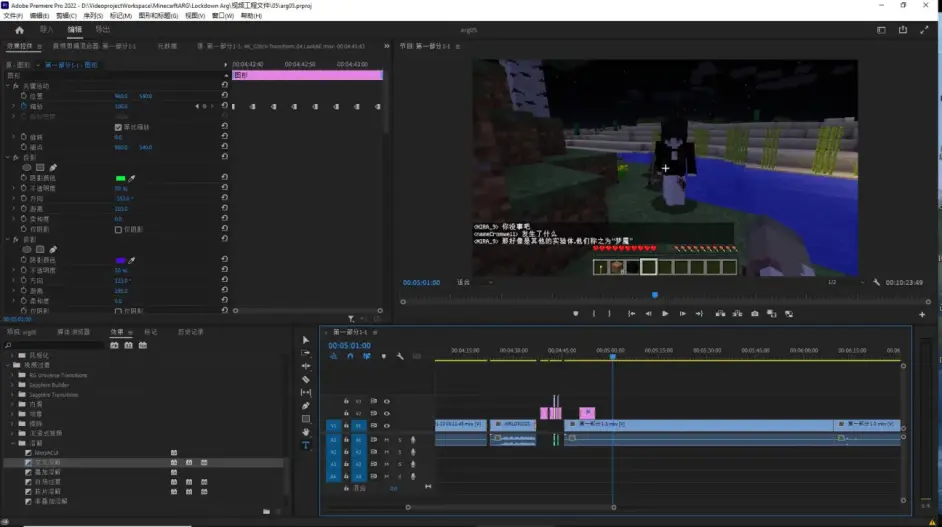Viewport: 942px width, 527px height.
Task: Toggle V1 track output eye icon
Action: click(x=387, y=425)
